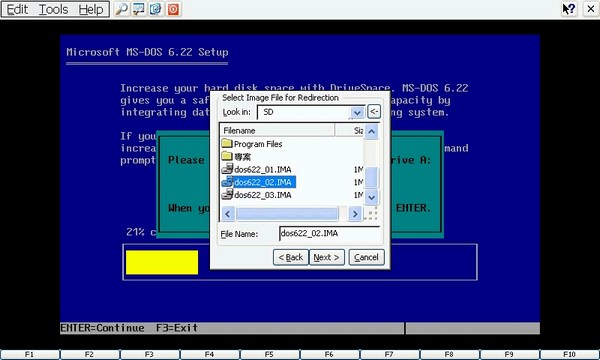This screenshot has width=600, height=360.
Task: Click the file list scroll down arrow
Action: tap(372, 197)
